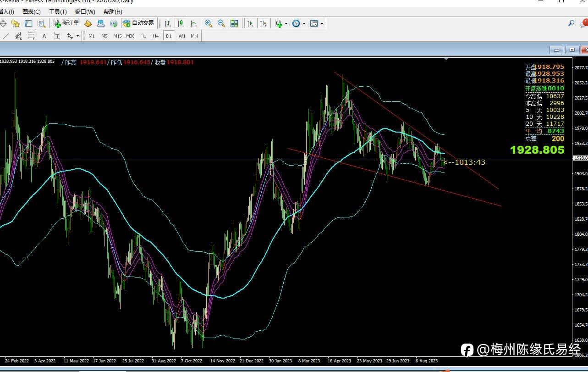The width and height of the screenshot is (588, 372).
Task: Open the Navigator favorites star folder icon
Action: click(x=16, y=23)
